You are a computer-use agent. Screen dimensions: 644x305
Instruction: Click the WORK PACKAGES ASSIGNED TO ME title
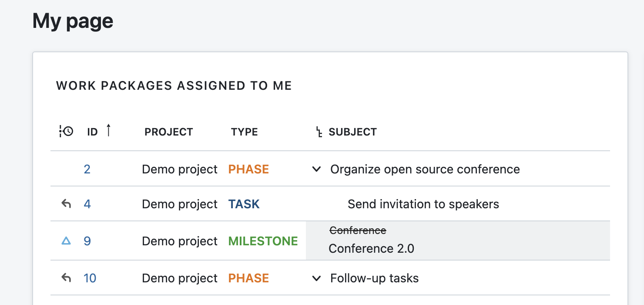click(174, 85)
